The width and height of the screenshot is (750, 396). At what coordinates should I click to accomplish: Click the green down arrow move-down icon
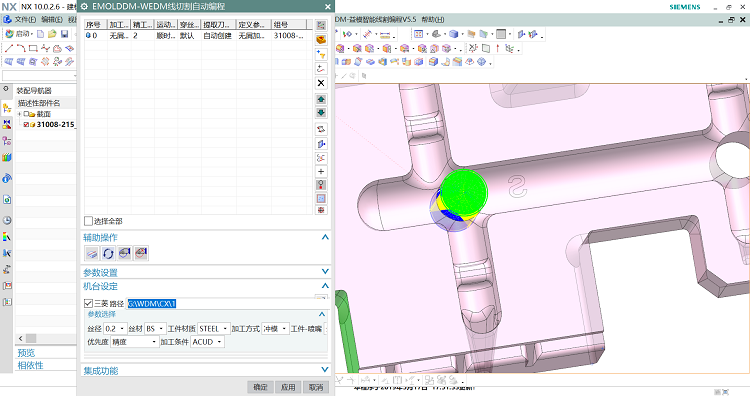tap(321, 113)
